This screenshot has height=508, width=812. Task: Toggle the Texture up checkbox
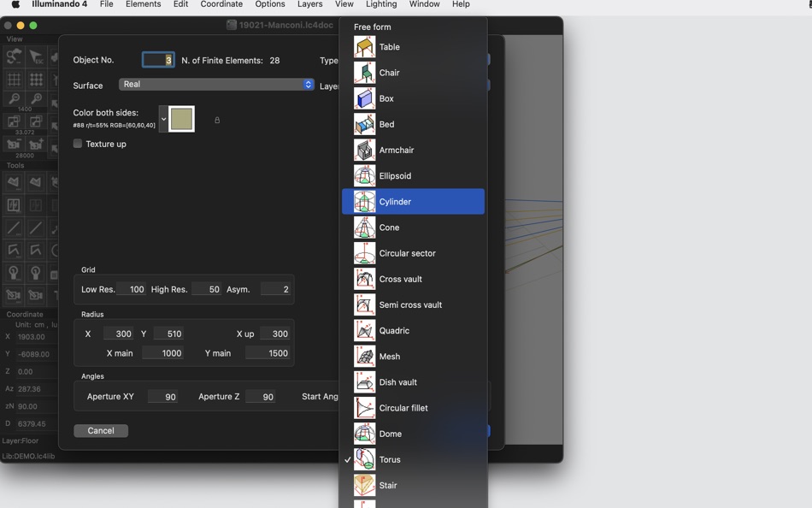78,144
